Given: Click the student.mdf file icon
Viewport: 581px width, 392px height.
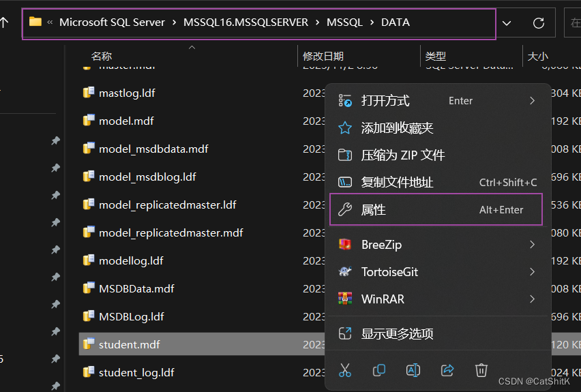Looking at the screenshot, I should (89, 344).
